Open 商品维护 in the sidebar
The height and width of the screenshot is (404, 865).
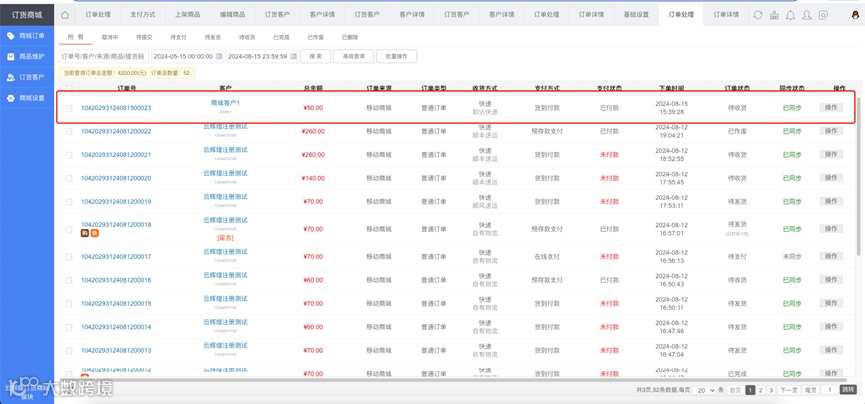pos(27,56)
